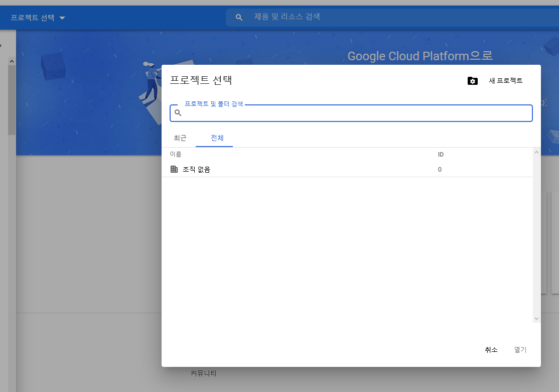
Task: Click the 열기 button
Action: coord(520,350)
